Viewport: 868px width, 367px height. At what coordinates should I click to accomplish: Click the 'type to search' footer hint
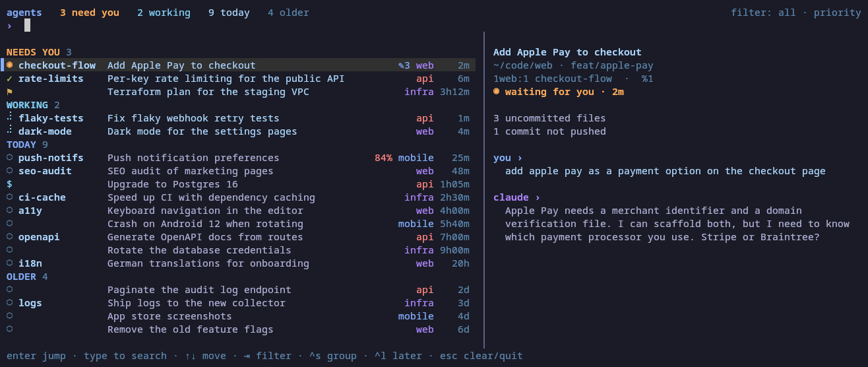click(125, 356)
